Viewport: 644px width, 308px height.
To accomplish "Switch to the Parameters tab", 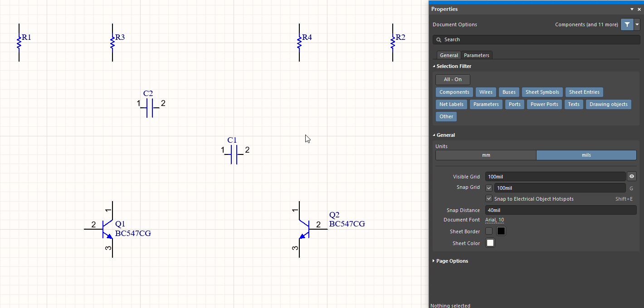I will tap(476, 55).
